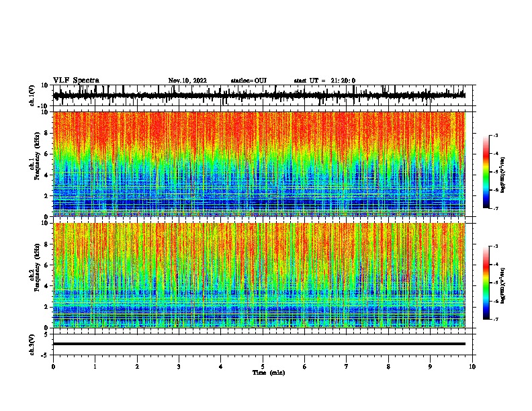Click inside the ch.1 spectrogram panel
Screen dimensions: 532x411
pos(259,164)
